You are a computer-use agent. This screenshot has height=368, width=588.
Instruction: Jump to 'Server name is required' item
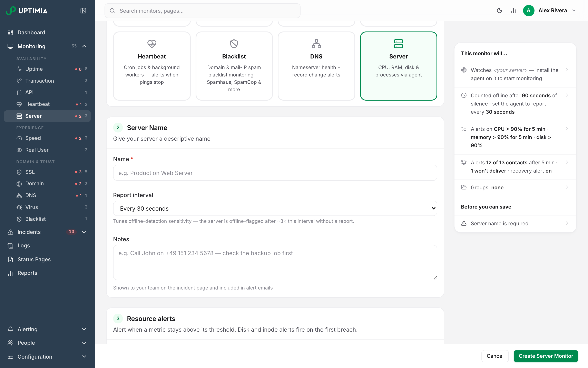tap(515, 223)
